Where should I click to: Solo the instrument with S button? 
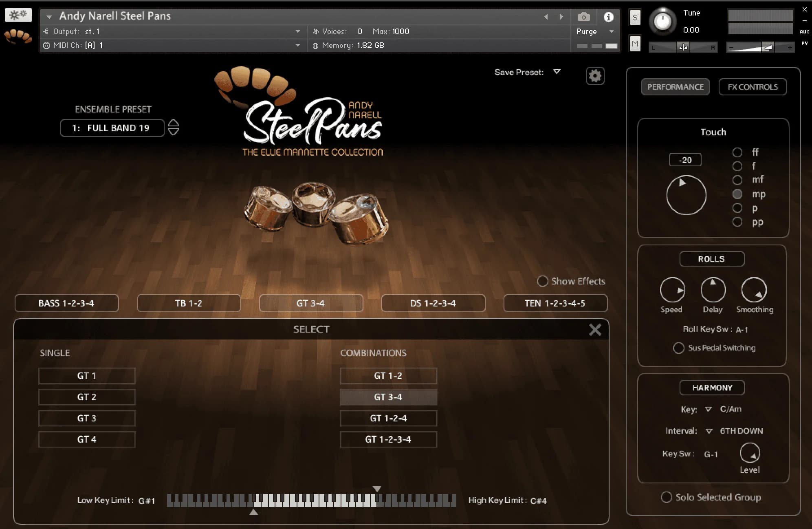[x=635, y=18]
